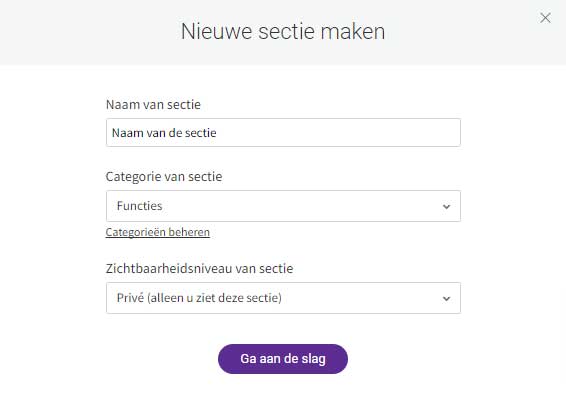Open the Categorieën beheren link
The image size is (566, 399).
[158, 232]
